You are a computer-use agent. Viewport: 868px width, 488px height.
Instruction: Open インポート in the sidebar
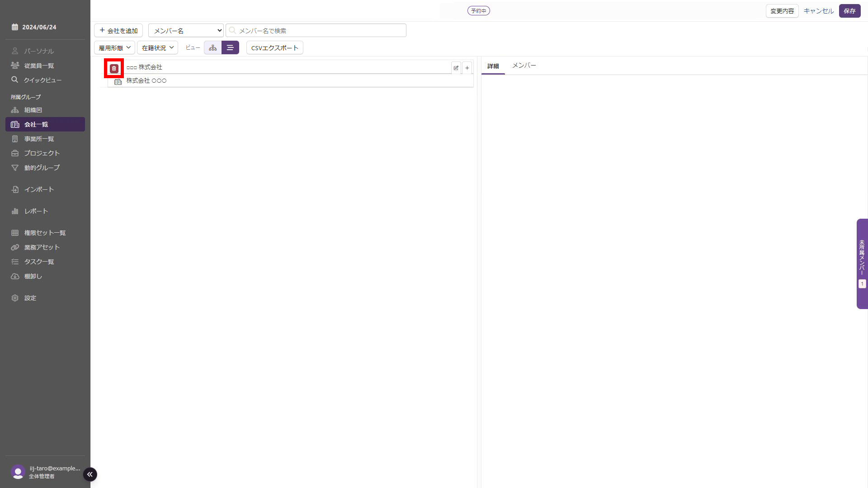[45, 189]
